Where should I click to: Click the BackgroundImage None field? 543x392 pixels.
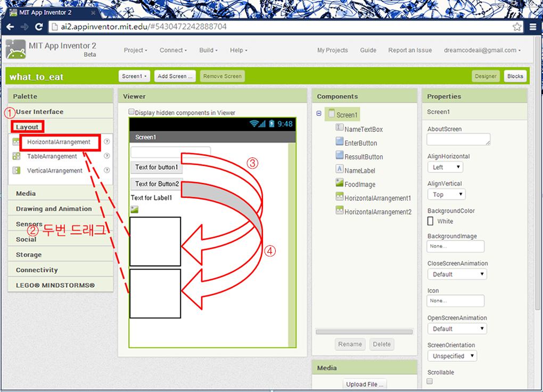(455, 246)
